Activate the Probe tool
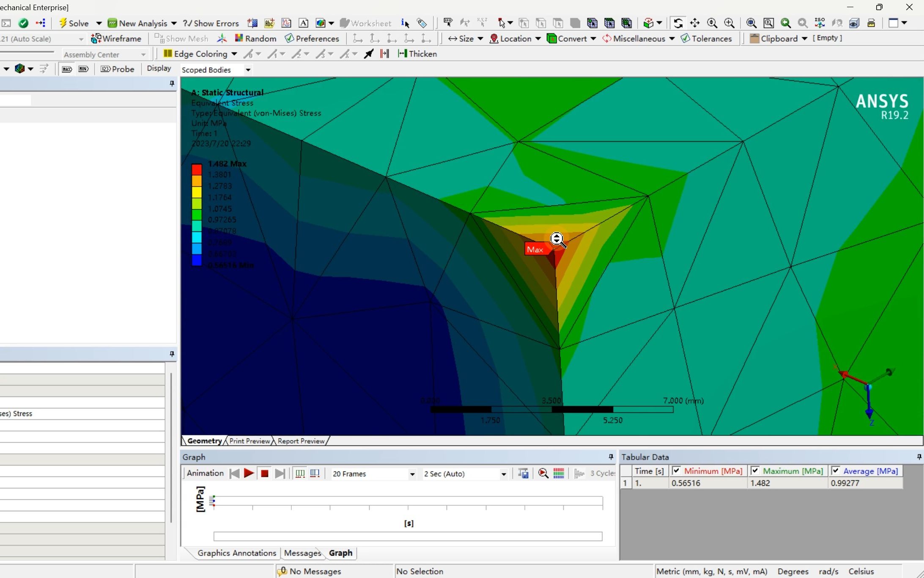Screen dimensions: 924x578 point(118,69)
